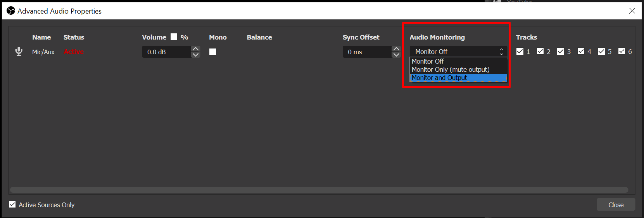Click the 0.0 dB volume field
This screenshot has height=218, width=644.
click(167, 52)
